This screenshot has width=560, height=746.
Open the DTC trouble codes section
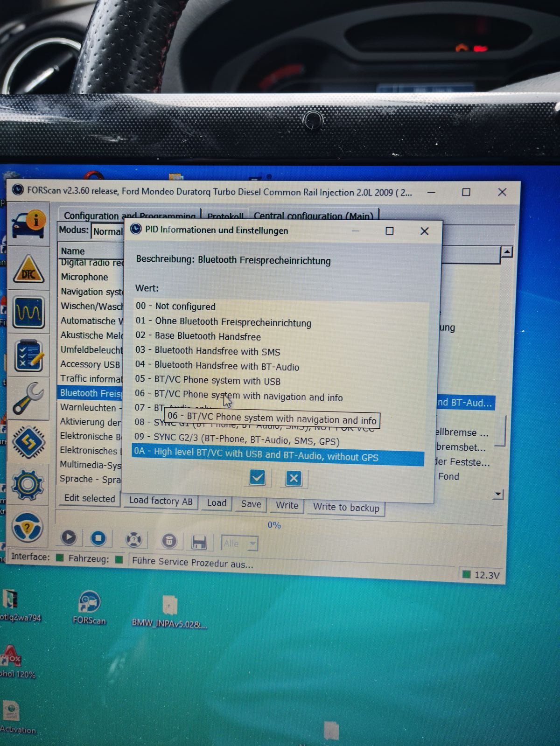click(29, 270)
